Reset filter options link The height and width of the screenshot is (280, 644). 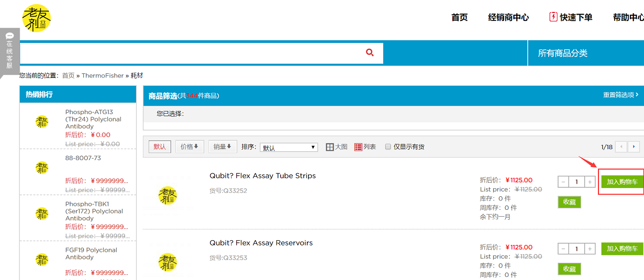pyautogui.click(x=621, y=95)
